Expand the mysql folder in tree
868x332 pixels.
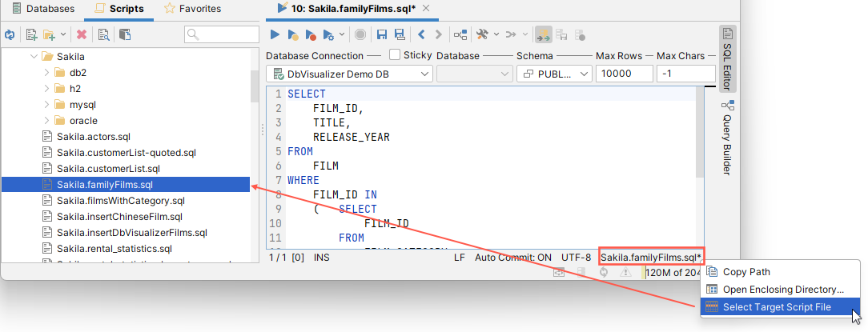point(47,105)
